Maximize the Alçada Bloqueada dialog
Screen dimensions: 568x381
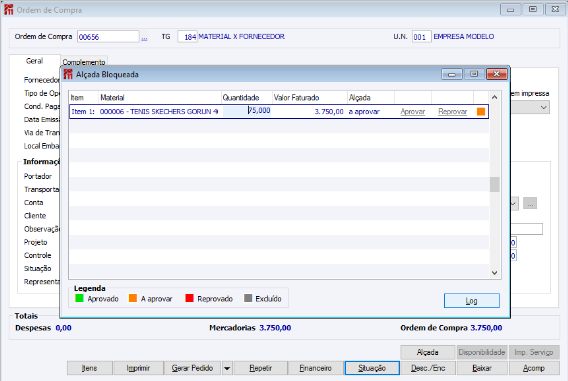[474, 74]
